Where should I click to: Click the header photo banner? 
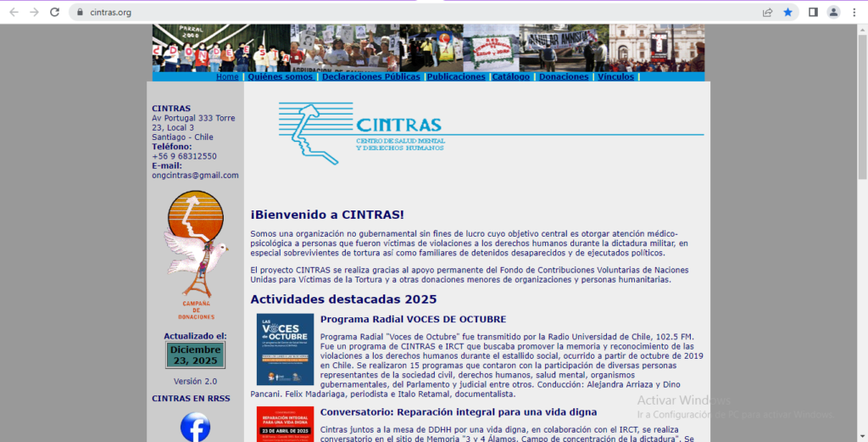[428, 48]
